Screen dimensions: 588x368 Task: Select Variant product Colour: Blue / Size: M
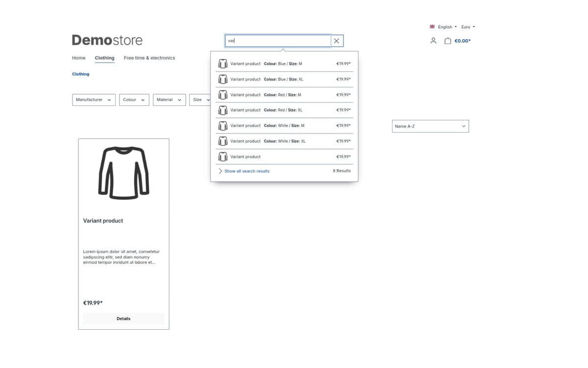(284, 64)
